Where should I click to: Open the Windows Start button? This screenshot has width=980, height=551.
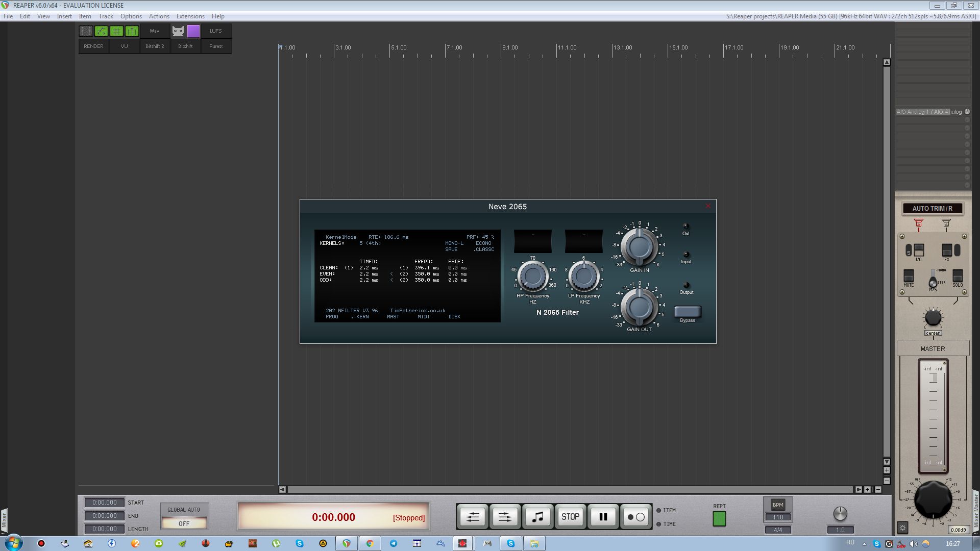click(x=13, y=543)
